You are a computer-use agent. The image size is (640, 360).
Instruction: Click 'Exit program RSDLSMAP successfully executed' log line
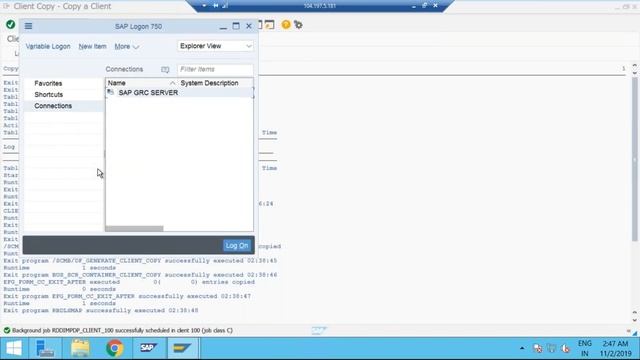click(101, 311)
